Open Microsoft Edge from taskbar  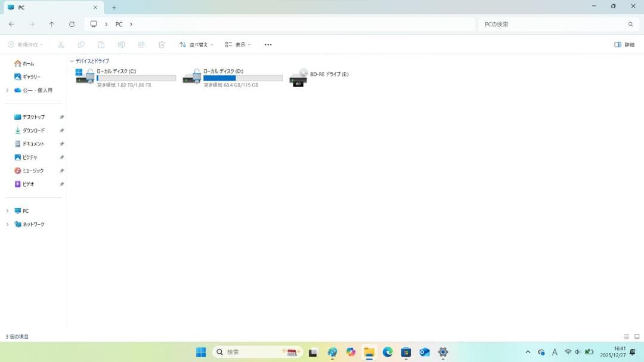tap(388, 352)
